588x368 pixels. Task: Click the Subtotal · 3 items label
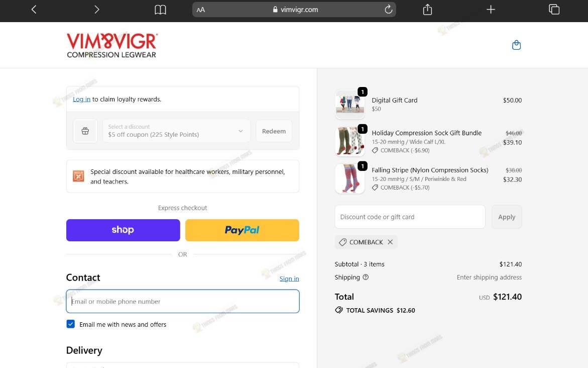tap(360, 264)
